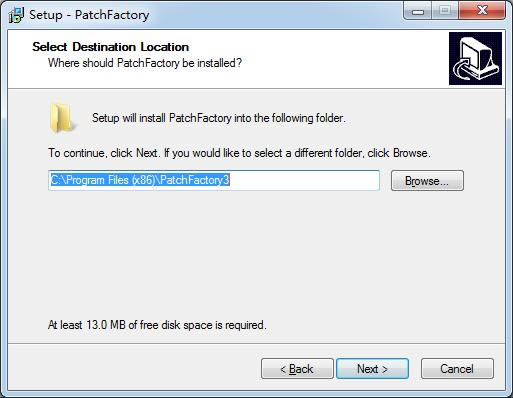This screenshot has width=513, height=398.
Task: Minimize the Setup window
Action: point(418,11)
